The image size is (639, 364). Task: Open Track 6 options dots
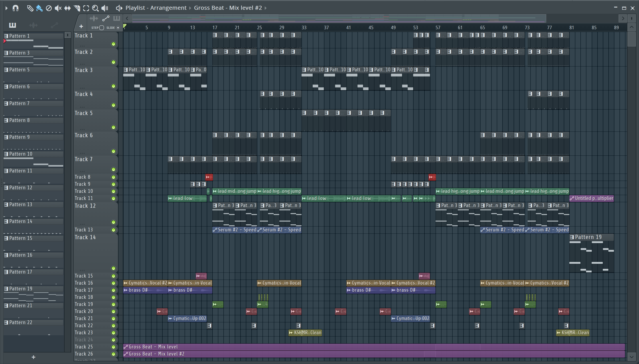coord(82,153)
